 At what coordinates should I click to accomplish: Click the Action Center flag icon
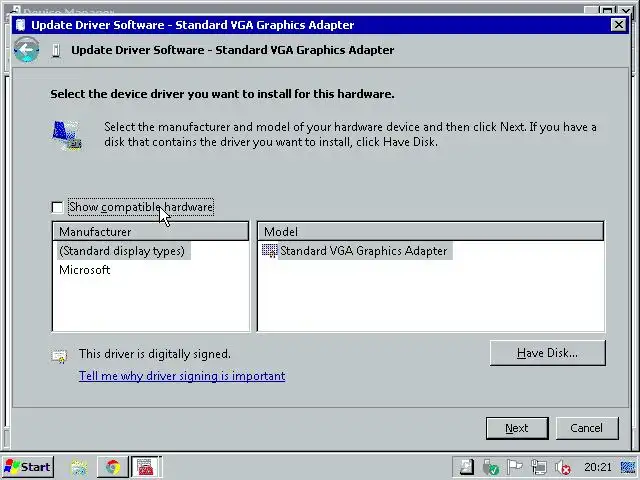[x=514, y=467]
